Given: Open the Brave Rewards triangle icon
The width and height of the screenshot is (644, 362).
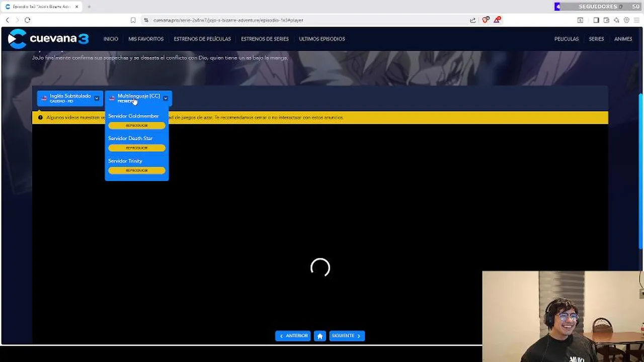Looking at the screenshot, I should coord(497,20).
